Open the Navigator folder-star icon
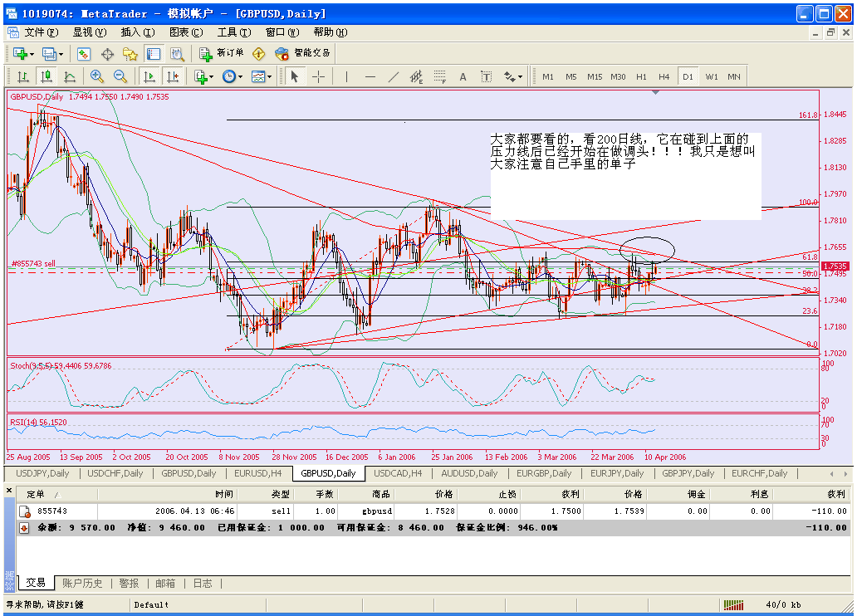The height and width of the screenshot is (616, 857). click(130, 54)
